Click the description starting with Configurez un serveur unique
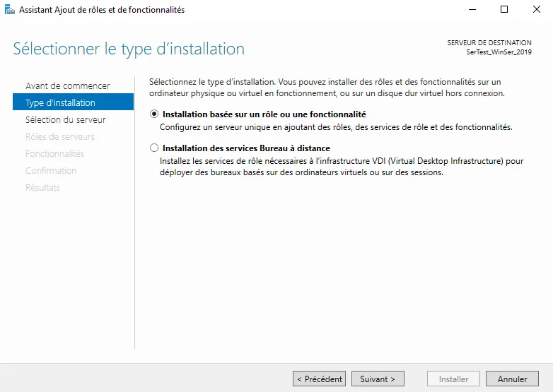This screenshot has width=553, height=392. [x=336, y=127]
